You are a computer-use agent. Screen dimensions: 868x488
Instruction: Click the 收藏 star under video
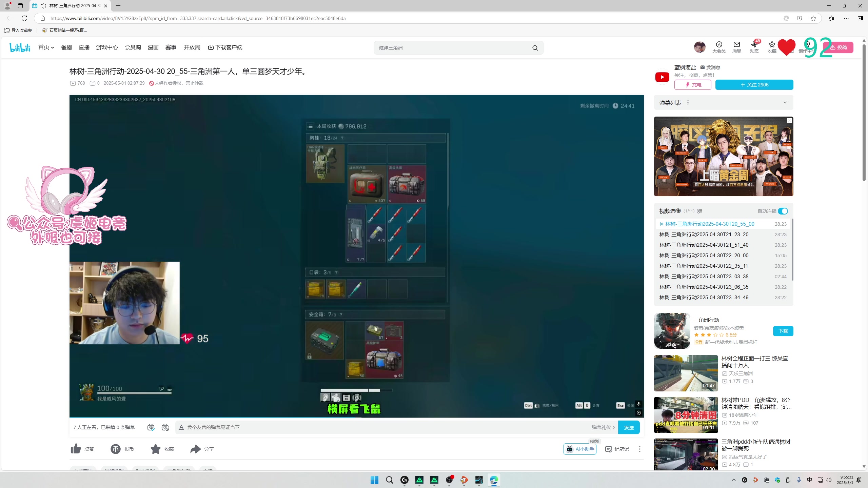point(155,449)
